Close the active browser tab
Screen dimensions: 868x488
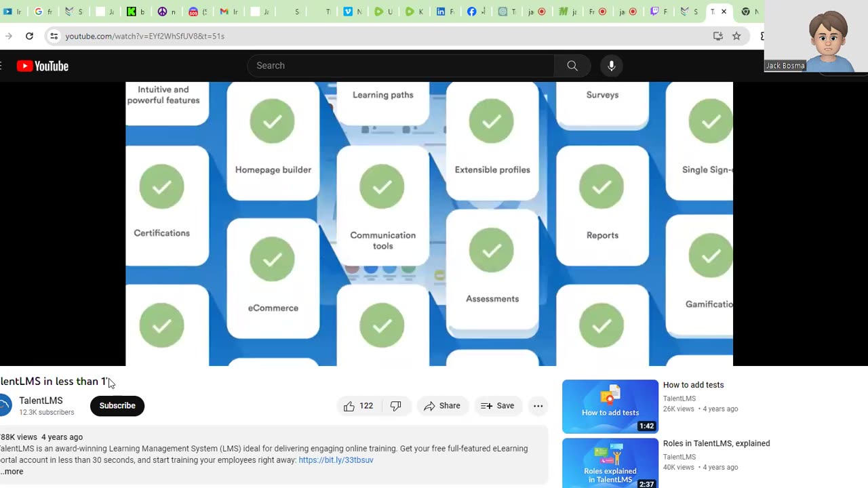[x=724, y=12]
